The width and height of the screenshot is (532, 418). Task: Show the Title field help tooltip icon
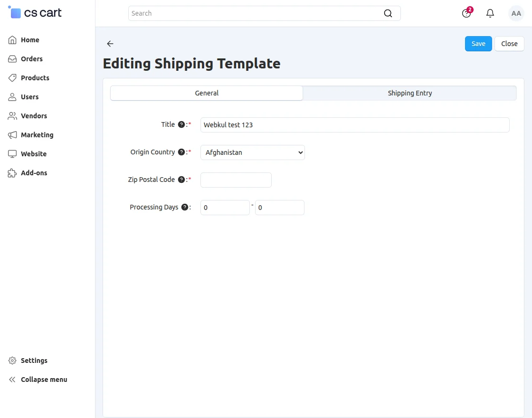pyautogui.click(x=181, y=124)
